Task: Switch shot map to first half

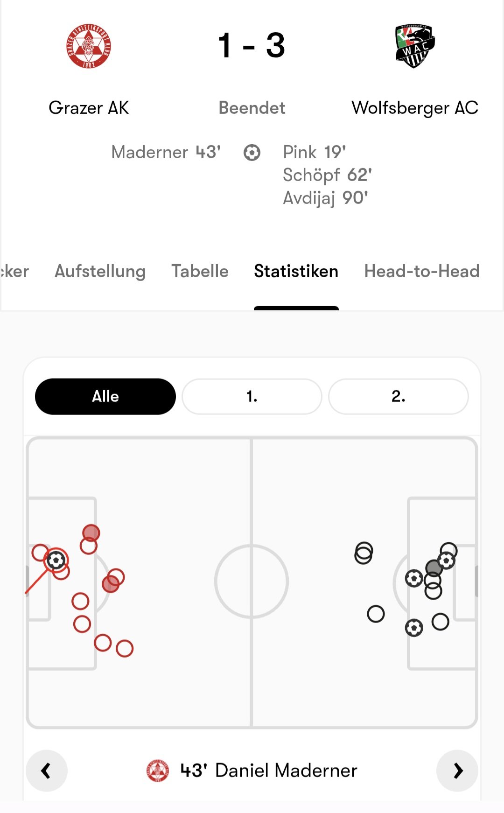Action: 252,396
